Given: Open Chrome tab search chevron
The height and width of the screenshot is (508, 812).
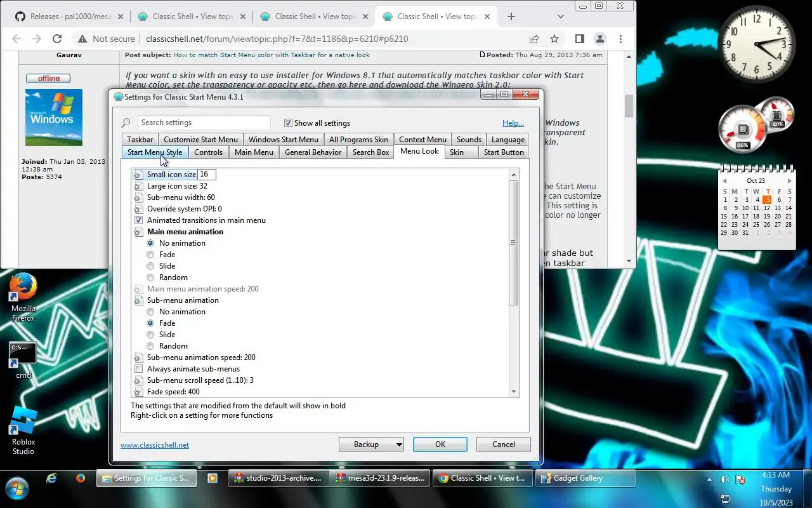Looking at the screenshot, I should click(x=561, y=17).
